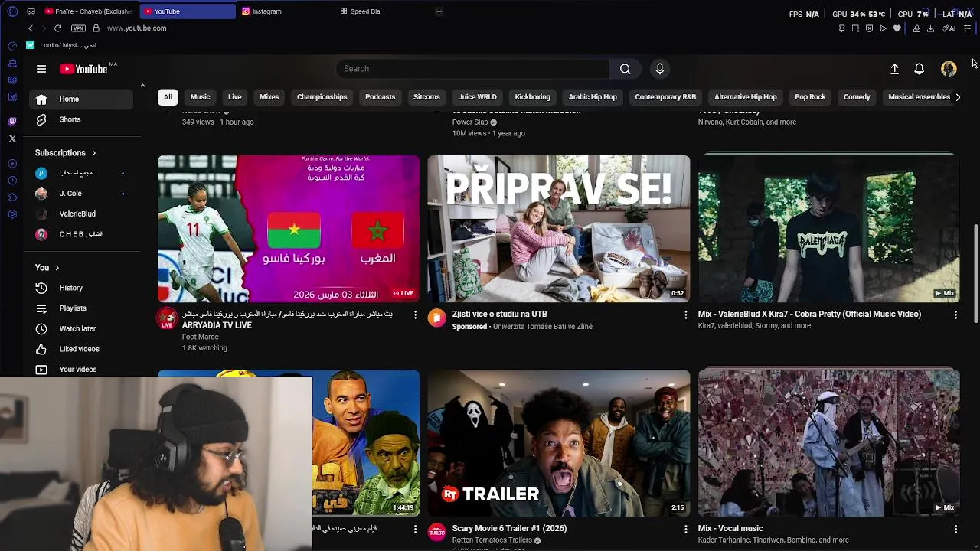Click the YouTube logo

coord(83,69)
